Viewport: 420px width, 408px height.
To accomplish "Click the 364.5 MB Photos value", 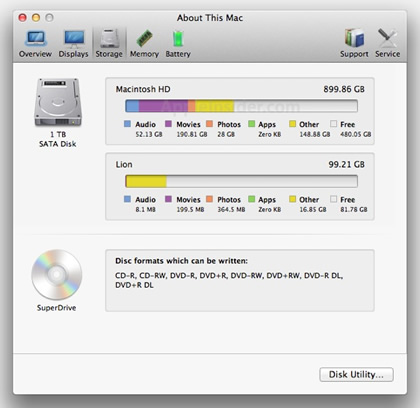I will pyautogui.click(x=231, y=210).
